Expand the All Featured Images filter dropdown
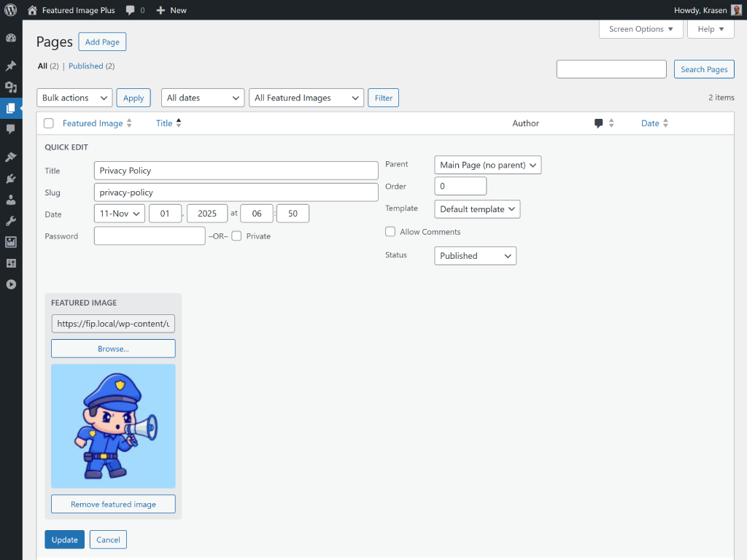The image size is (747, 560). [306, 97]
